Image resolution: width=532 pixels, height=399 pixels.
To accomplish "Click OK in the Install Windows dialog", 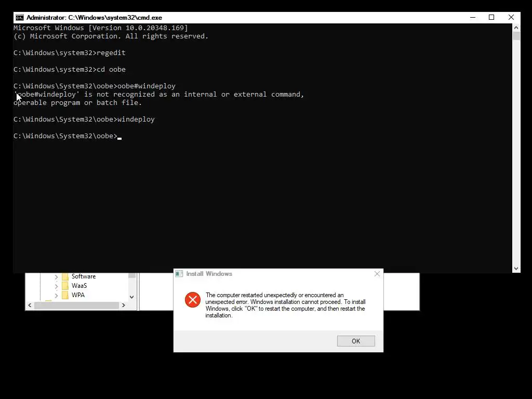I will point(356,341).
